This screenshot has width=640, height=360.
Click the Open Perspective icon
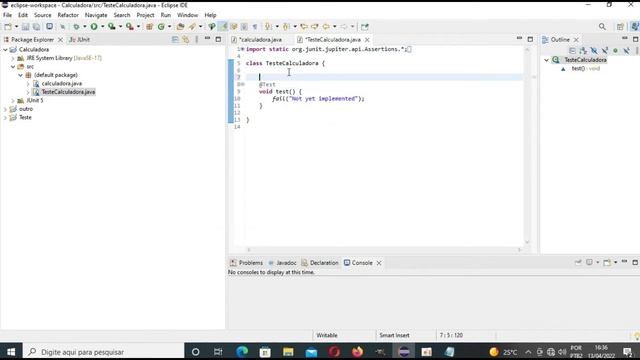pyautogui.click(x=620, y=27)
